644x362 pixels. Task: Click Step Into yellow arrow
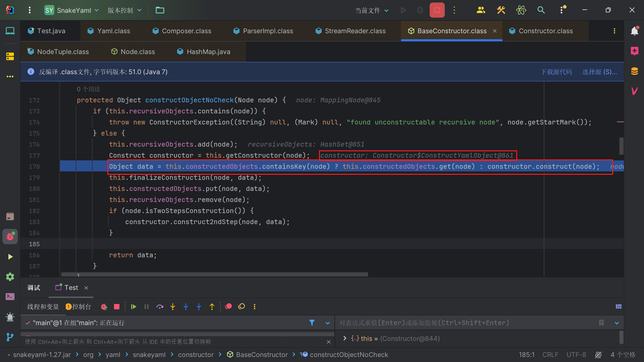[173, 307]
